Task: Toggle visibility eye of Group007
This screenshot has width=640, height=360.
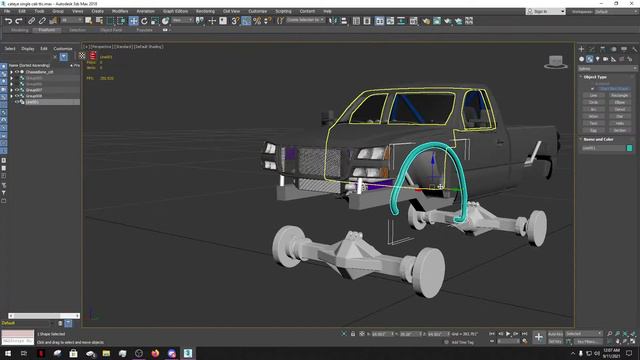Action: pos(17,90)
